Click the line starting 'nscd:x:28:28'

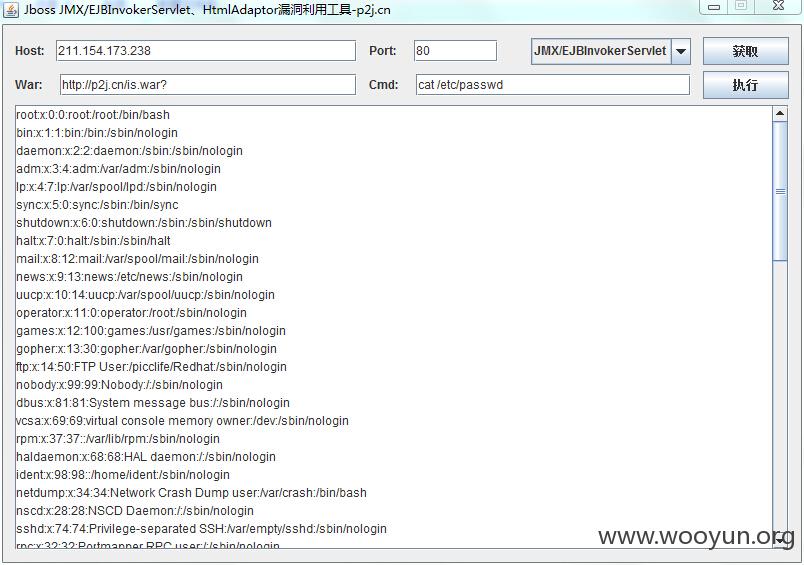coord(135,511)
